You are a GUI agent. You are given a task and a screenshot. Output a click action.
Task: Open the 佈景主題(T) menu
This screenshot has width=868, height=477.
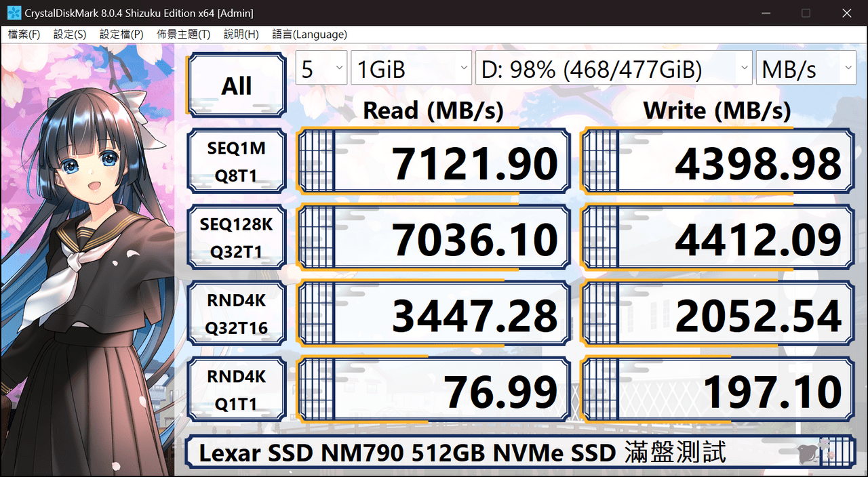pyautogui.click(x=183, y=35)
